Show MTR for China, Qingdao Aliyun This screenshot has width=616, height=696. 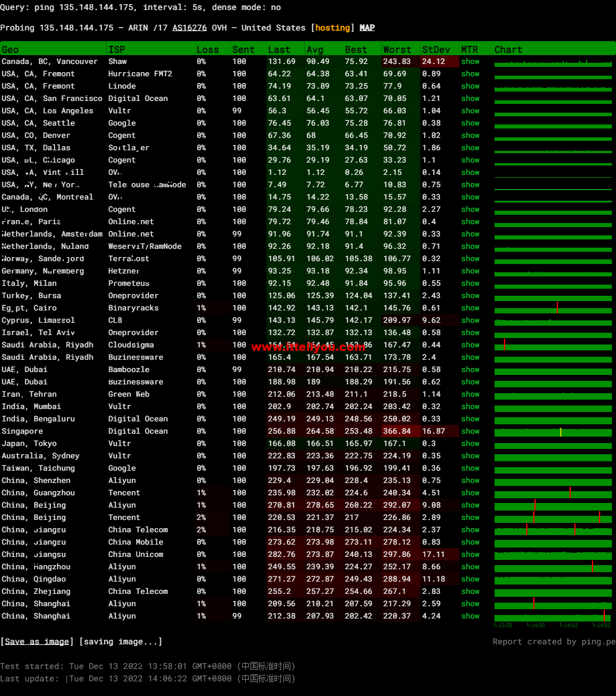tap(470, 579)
